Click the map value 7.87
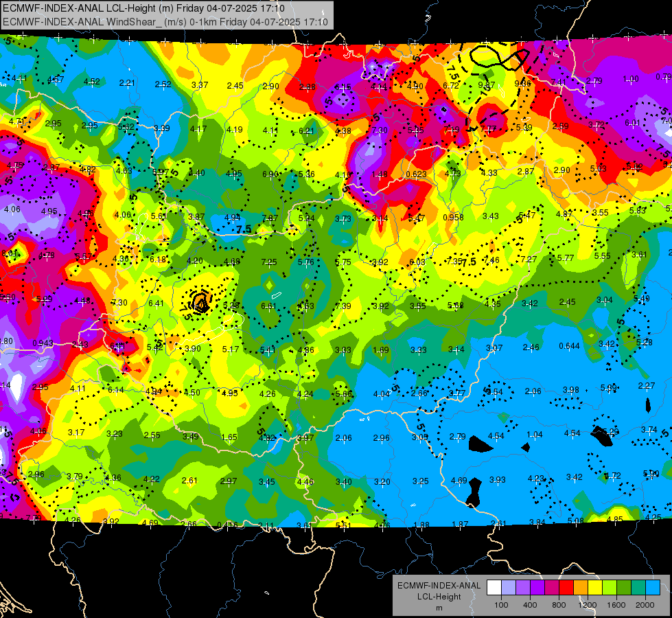 tap(270, 218)
